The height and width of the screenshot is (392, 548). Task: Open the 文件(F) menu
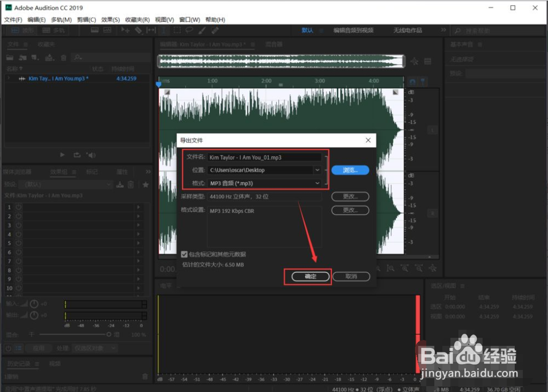[13, 19]
